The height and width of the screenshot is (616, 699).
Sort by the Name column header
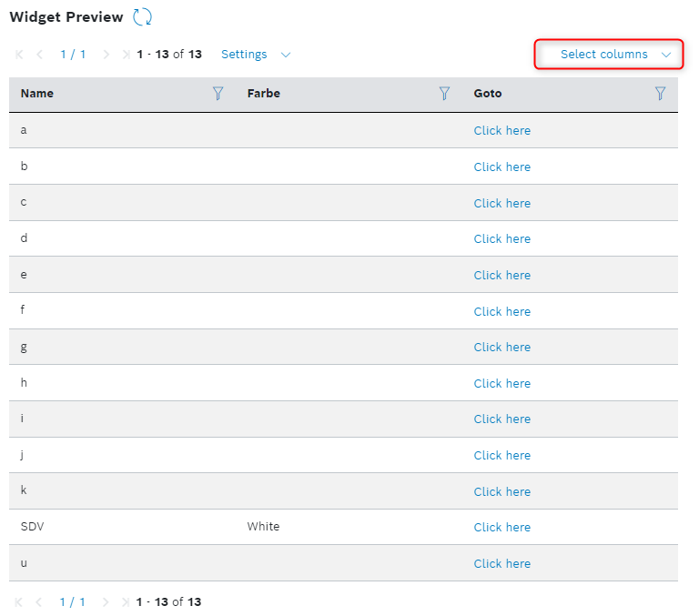coord(37,94)
